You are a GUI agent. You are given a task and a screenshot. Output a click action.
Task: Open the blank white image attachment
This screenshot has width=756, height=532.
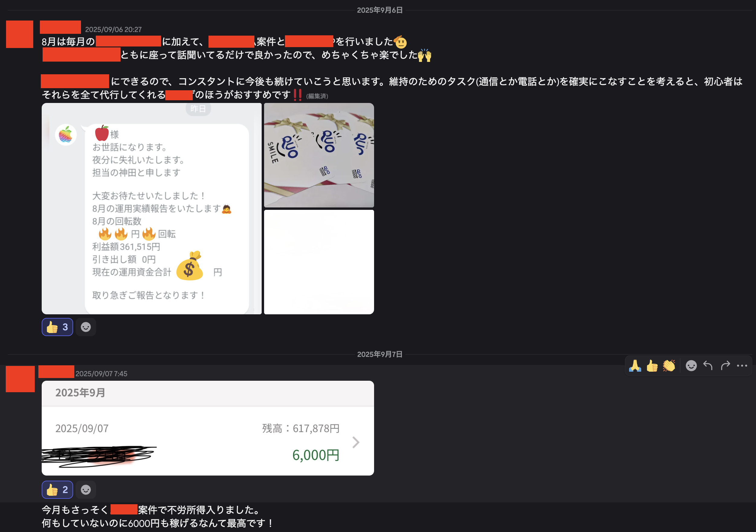[x=319, y=262]
